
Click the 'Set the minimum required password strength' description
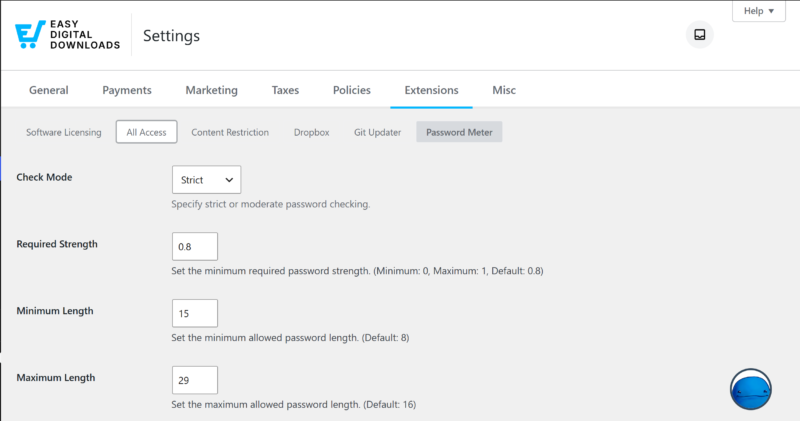[x=357, y=271]
